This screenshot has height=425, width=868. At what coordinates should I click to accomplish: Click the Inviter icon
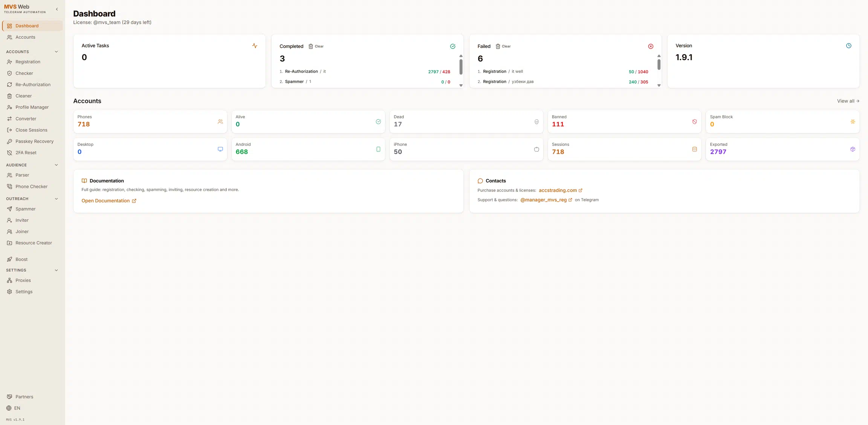[9, 220]
